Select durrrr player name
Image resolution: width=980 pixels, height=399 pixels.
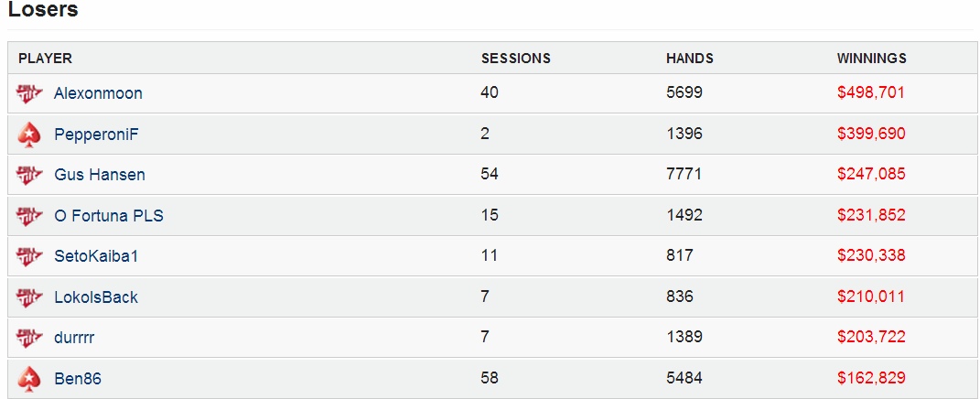pyautogui.click(x=74, y=338)
